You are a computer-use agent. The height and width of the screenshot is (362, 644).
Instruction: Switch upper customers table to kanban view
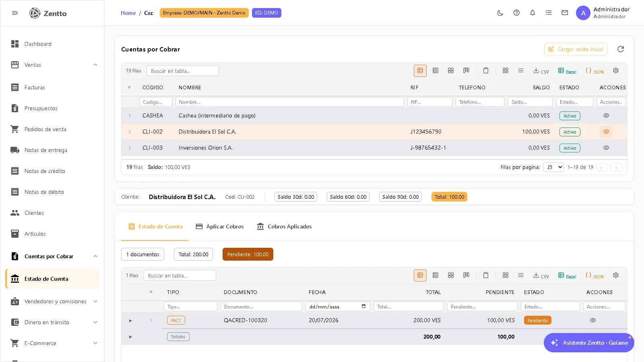click(466, 71)
